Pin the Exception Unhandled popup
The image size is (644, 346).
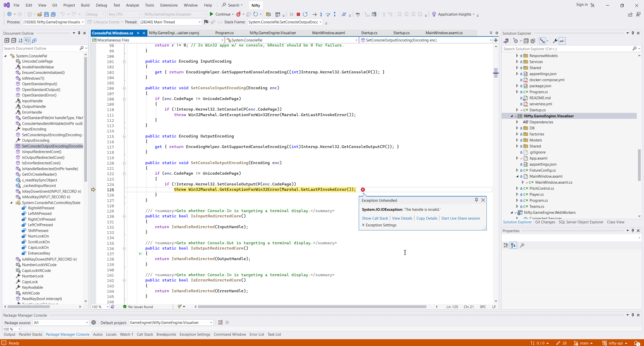(x=476, y=200)
